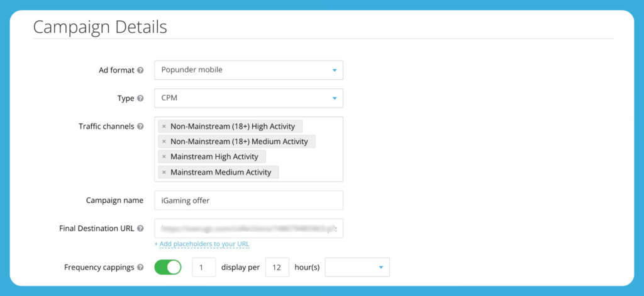Open the empty frequency capping dropdown
644x296 pixels.
click(x=357, y=267)
